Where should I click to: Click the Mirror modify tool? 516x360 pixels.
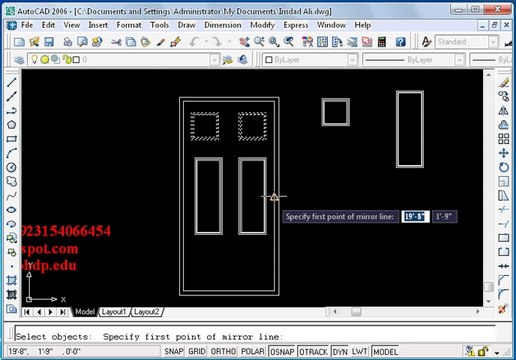pyautogui.click(x=504, y=111)
